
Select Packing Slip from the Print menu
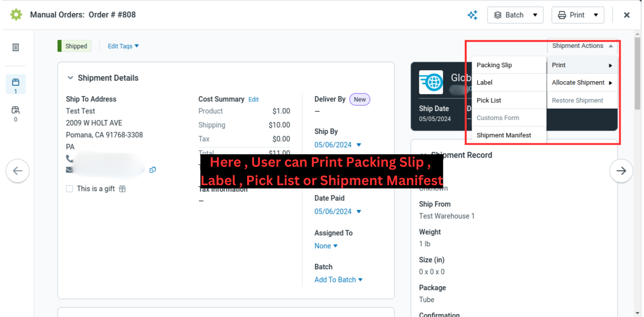click(x=494, y=65)
